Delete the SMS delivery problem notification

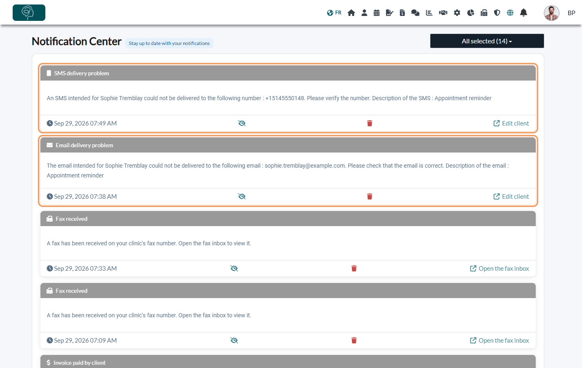370,123
